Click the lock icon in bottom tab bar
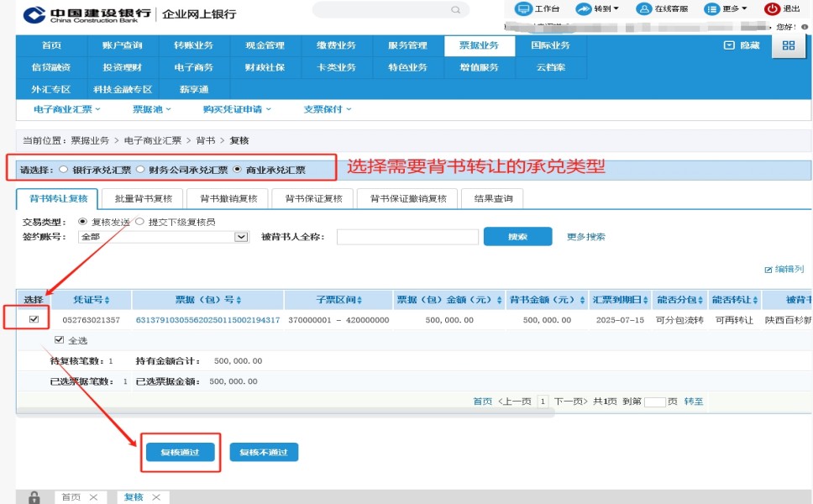The width and height of the screenshot is (813, 504). coord(34,496)
